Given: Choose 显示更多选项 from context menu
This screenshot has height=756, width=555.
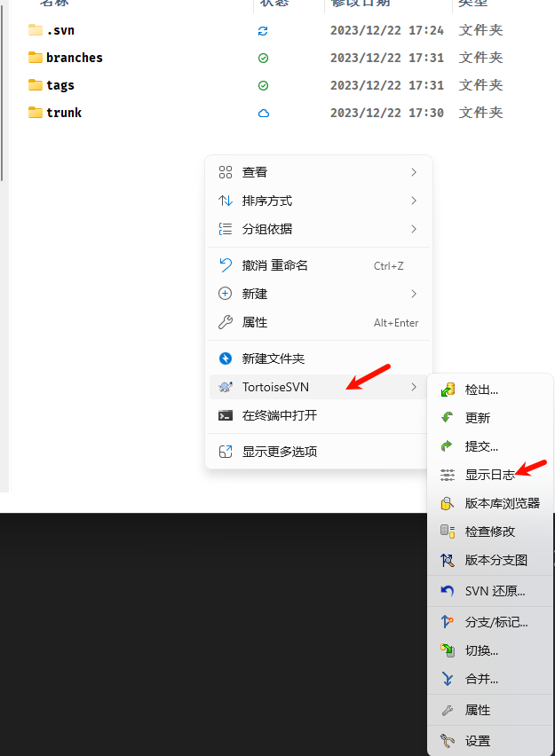Looking at the screenshot, I should pyautogui.click(x=319, y=452).
